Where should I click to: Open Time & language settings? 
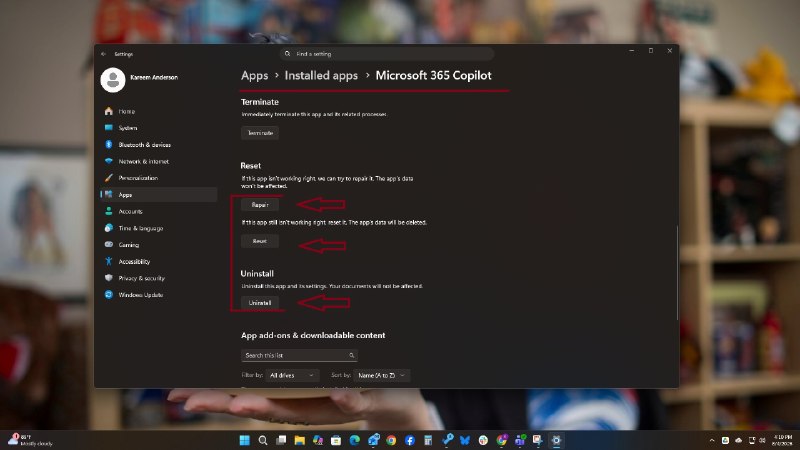tap(159, 228)
